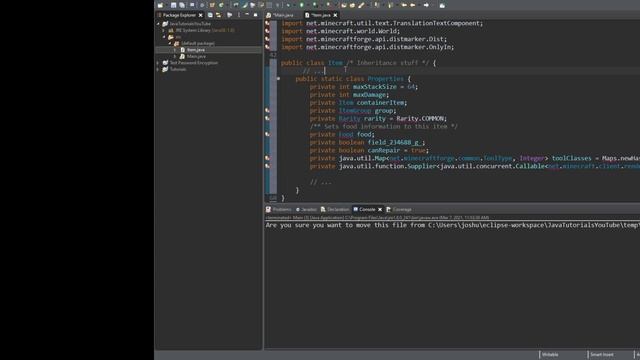Click the maxStackSize field in code
Viewport: 640px width, 360px height.
tap(375, 87)
